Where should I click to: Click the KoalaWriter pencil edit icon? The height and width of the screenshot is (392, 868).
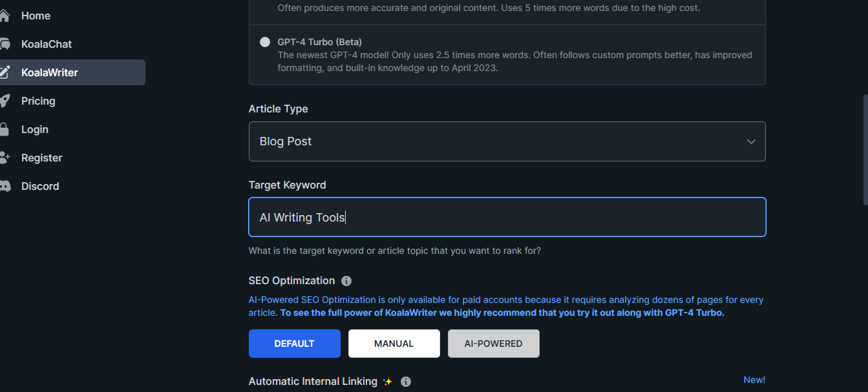click(x=5, y=72)
